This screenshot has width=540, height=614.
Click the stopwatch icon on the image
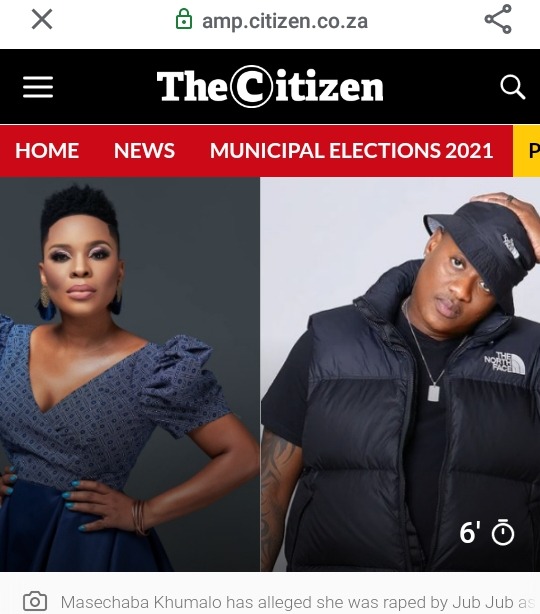click(x=503, y=532)
